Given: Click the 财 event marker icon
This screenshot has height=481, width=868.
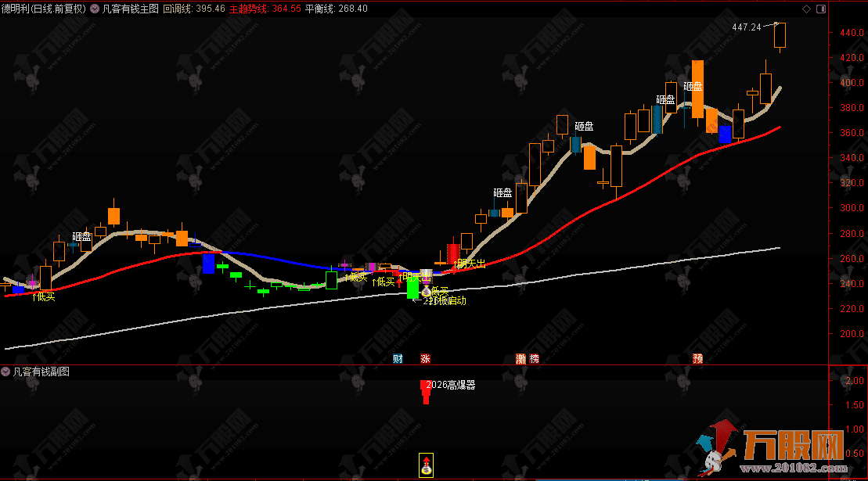Looking at the screenshot, I should (x=398, y=359).
